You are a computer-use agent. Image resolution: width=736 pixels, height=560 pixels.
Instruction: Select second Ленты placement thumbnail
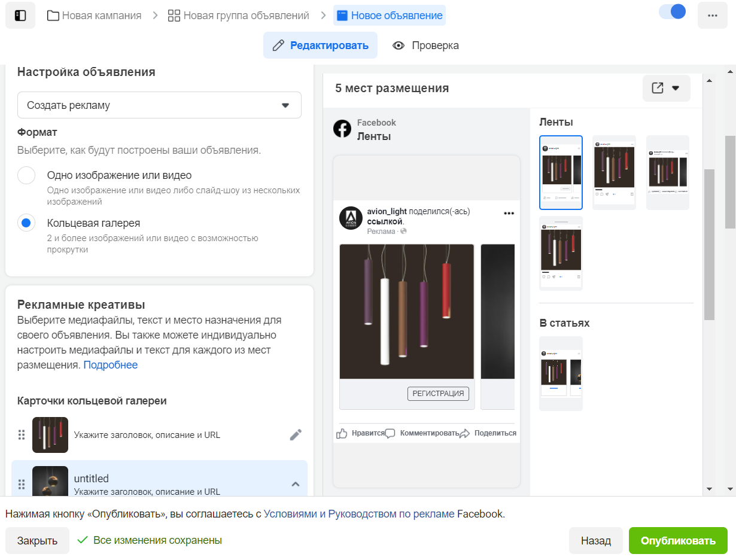coord(614,173)
